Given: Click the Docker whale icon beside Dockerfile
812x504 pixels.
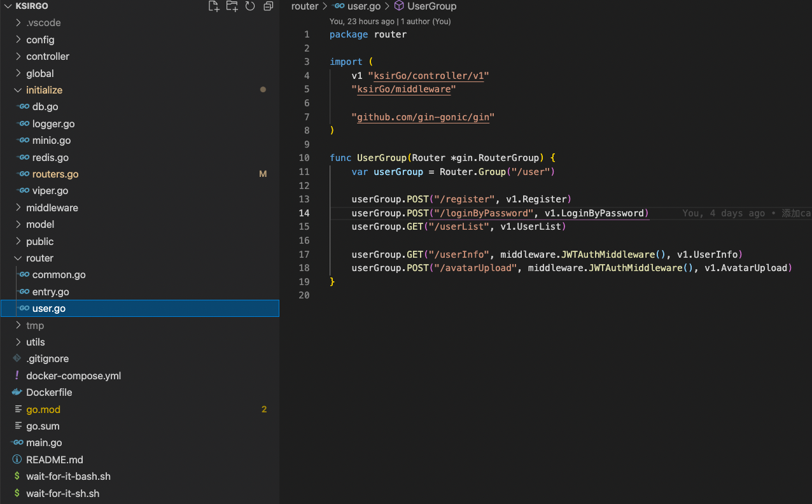Looking at the screenshot, I should coord(17,392).
